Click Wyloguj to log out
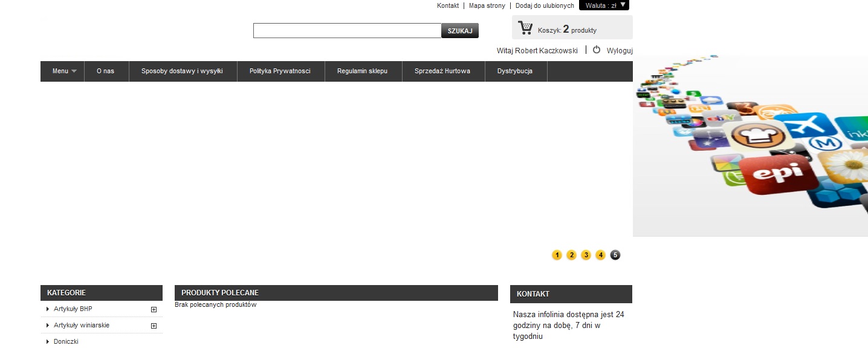Screen dimensions: 868x348 [620, 50]
